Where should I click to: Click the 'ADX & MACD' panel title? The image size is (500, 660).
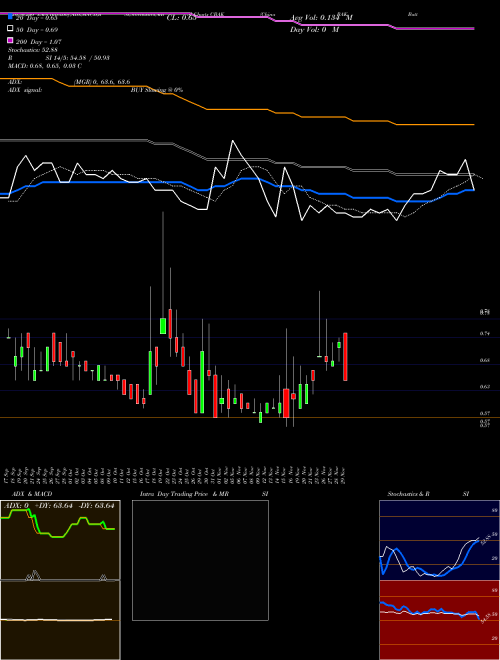(32, 494)
